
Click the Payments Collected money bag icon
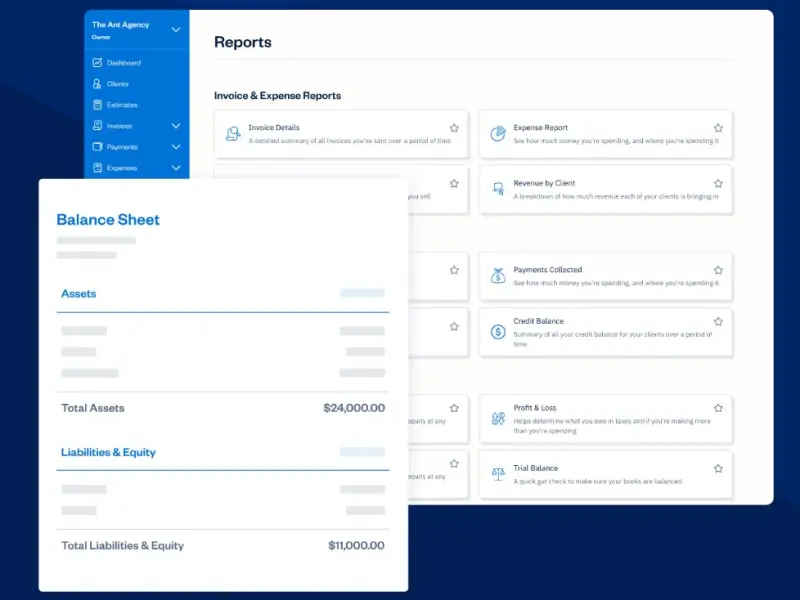(x=497, y=276)
